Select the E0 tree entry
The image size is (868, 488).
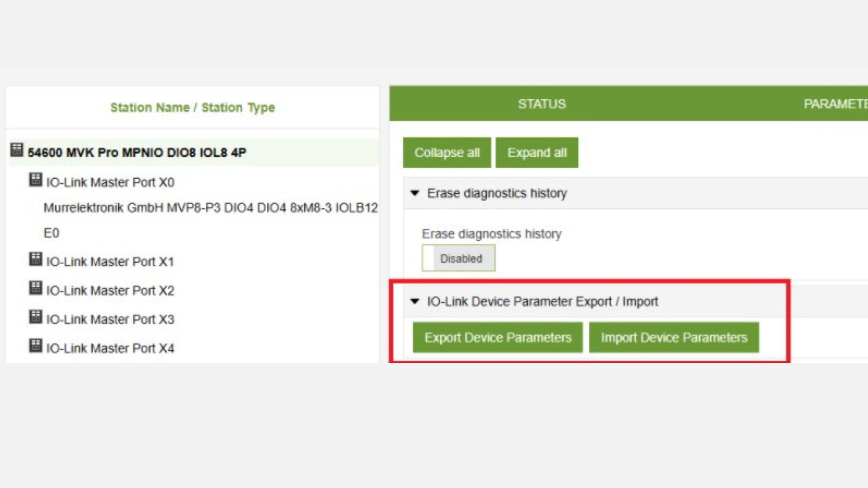click(51, 233)
